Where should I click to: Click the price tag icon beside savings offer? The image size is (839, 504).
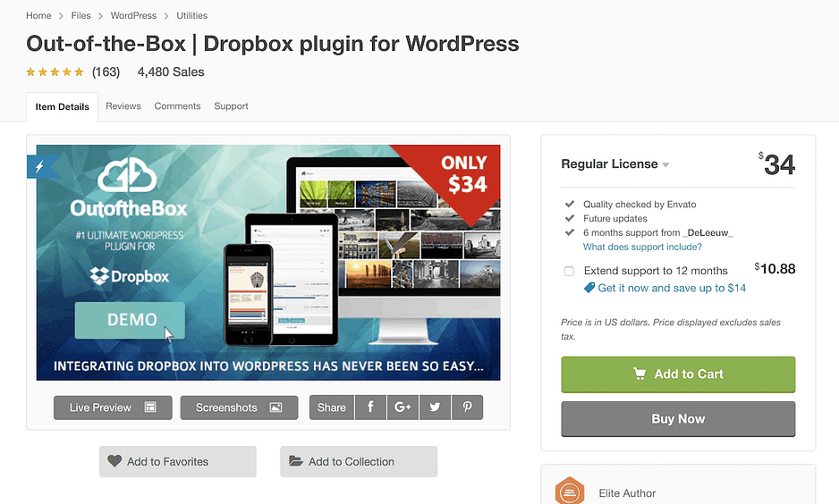pyautogui.click(x=589, y=288)
